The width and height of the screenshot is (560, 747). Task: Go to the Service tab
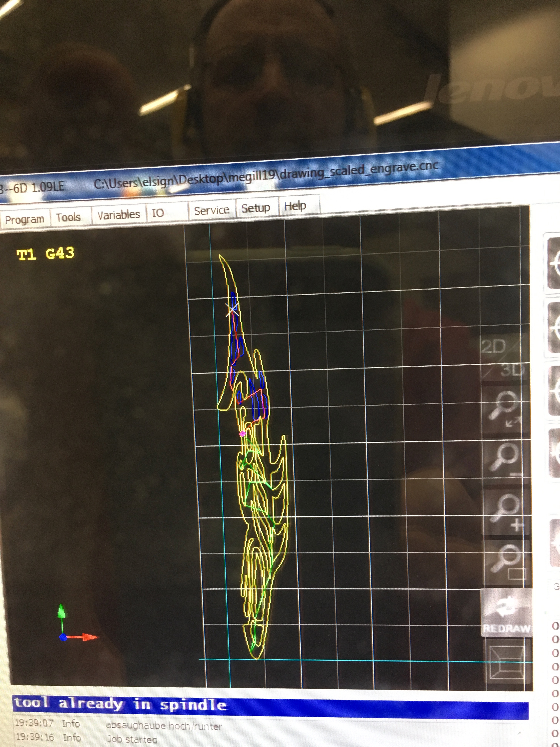212,210
